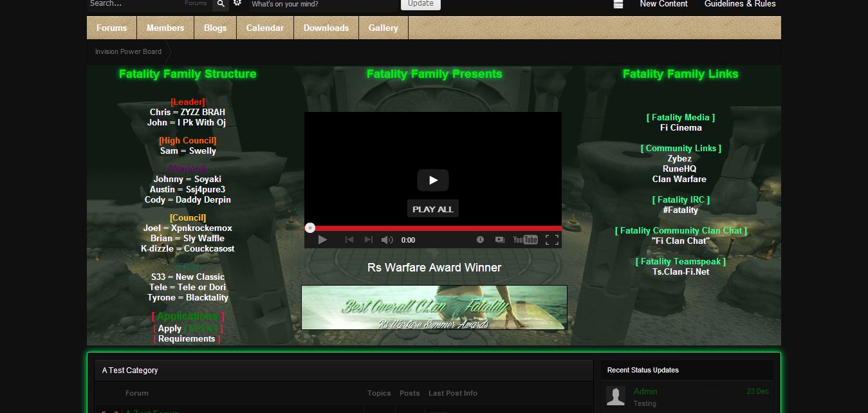This screenshot has height=413, width=868.
Task: Click Admin avatar in status updates
Action: 616,396
